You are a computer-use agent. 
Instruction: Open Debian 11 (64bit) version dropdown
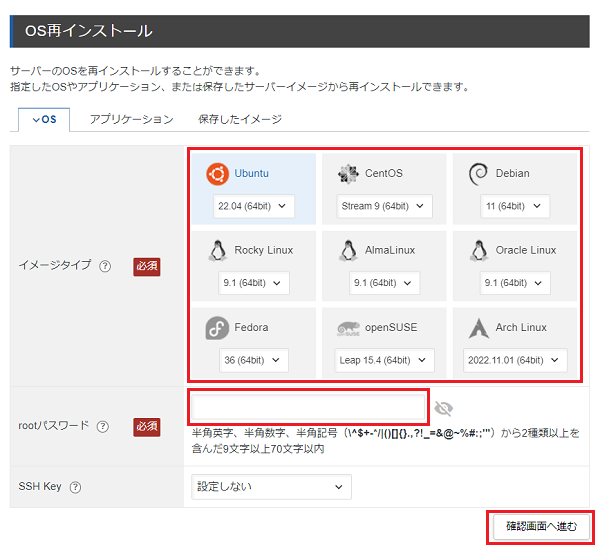[x=515, y=206]
